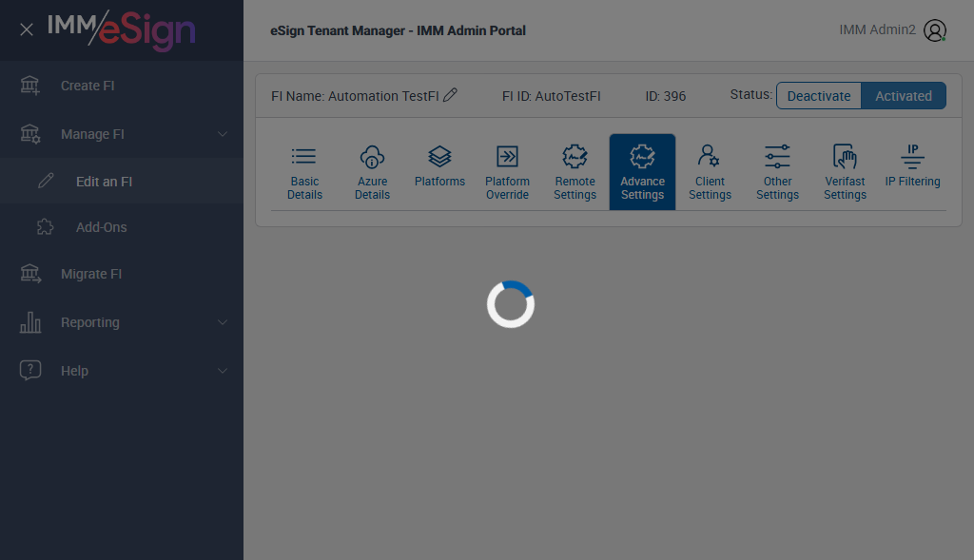Viewport: 974px width, 560px height.
Task: Click the IMM Admin2 user avatar icon
Action: pos(935,29)
